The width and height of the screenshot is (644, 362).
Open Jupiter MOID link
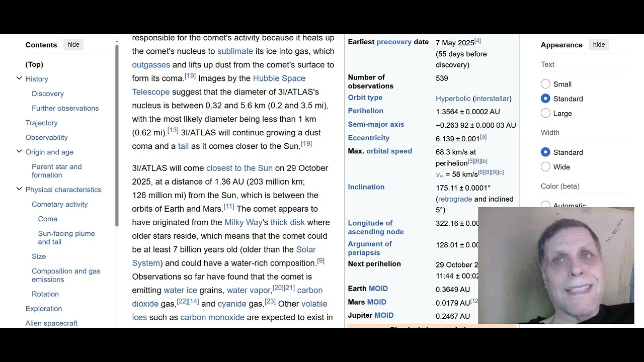point(384,315)
